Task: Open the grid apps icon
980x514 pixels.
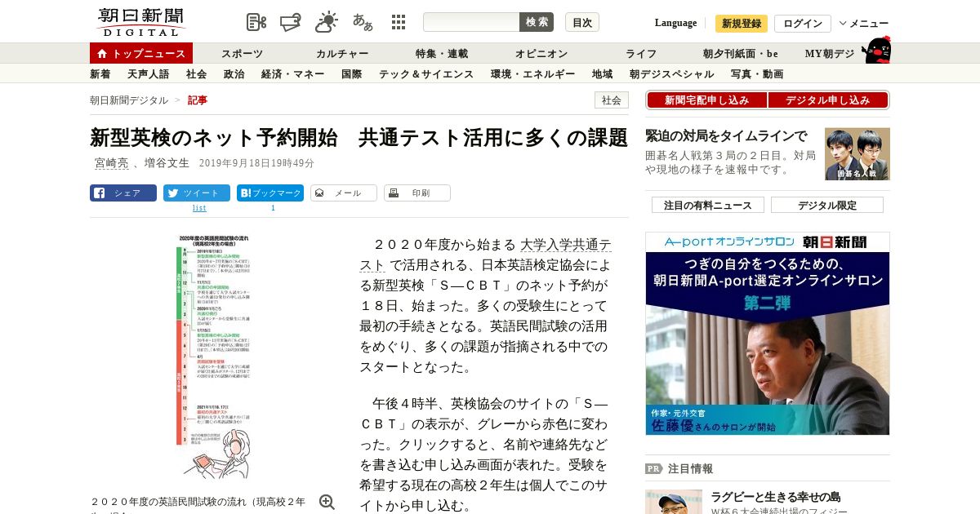Action: click(x=399, y=22)
